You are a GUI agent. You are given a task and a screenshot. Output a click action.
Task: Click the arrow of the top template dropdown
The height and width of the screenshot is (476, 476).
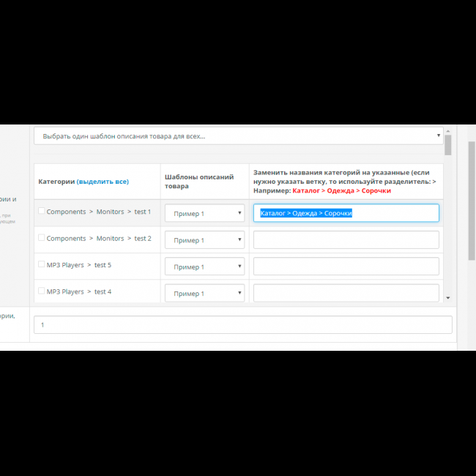point(439,135)
